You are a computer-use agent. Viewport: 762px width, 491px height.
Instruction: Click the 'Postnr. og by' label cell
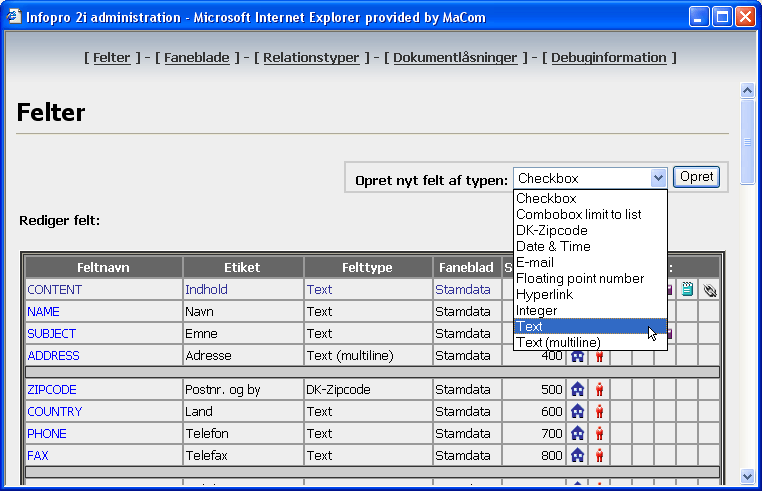pyautogui.click(x=242, y=389)
